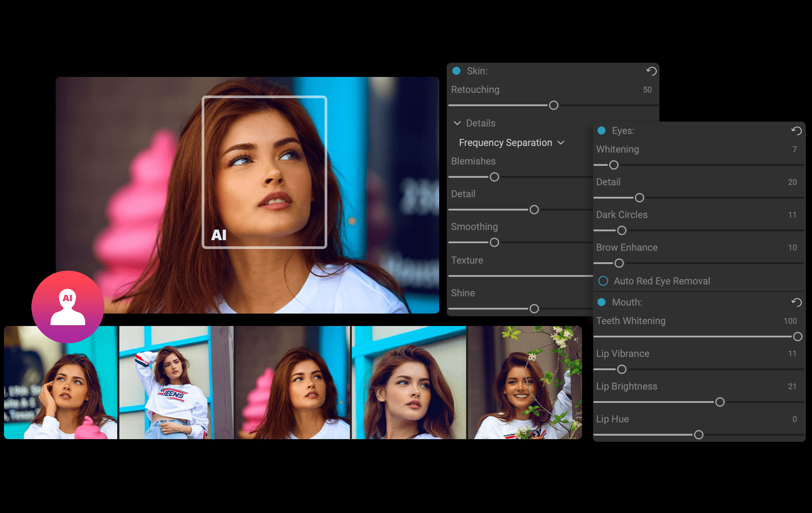Click the Lip Brightness label

pos(627,386)
